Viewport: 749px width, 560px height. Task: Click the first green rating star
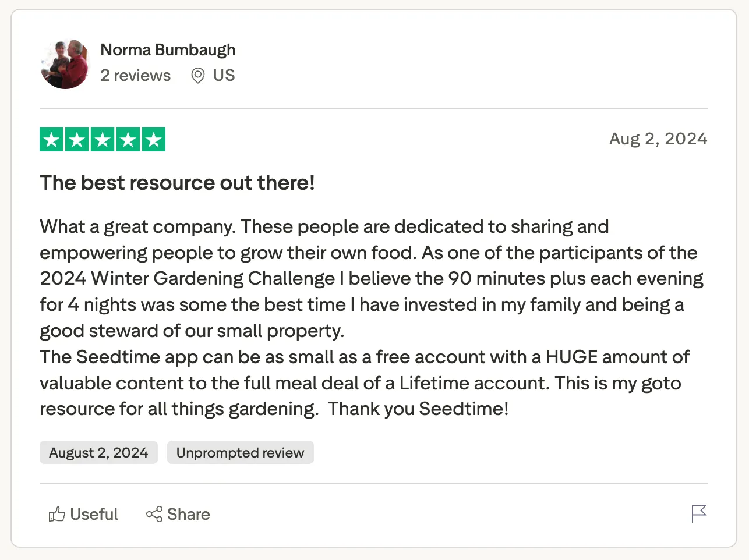point(52,140)
